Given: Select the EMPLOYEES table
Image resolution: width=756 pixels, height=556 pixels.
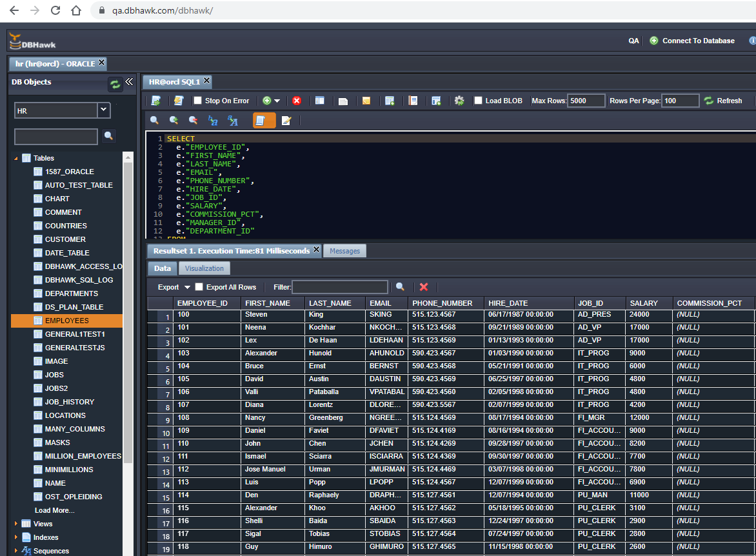Looking at the screenshot, I should (x=66, y=321).
